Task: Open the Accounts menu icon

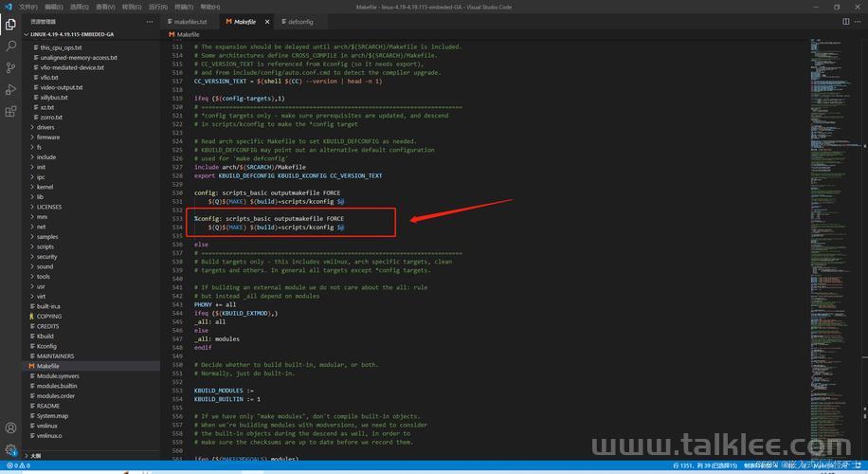Action: (x=10, y=428)
